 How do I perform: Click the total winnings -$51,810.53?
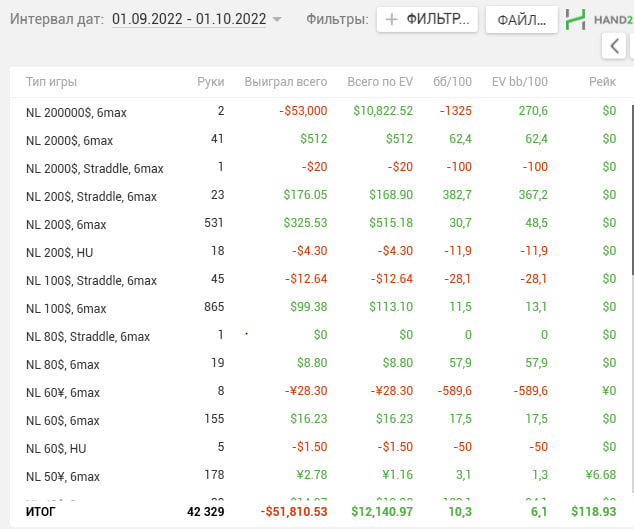tap(294, 512)
